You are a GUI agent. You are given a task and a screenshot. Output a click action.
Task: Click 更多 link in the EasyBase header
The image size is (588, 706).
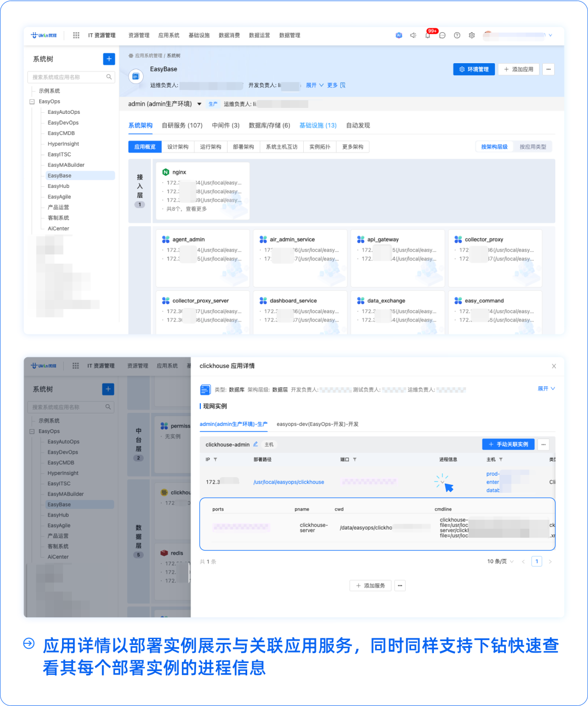click(332, 86)
